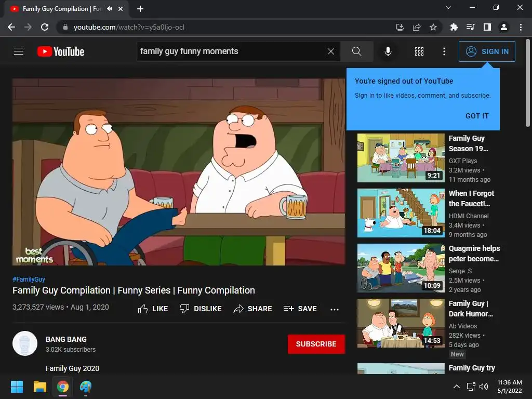Click Chrome icon in taskbar

62,387
